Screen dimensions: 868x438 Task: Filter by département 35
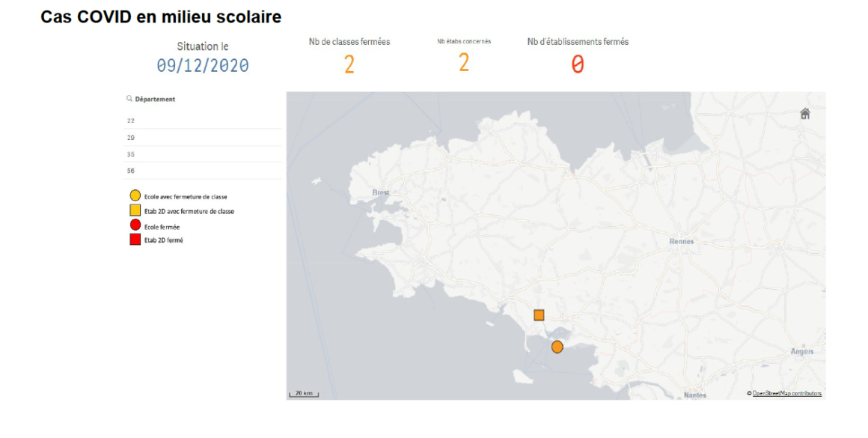(x=203, y=154)
